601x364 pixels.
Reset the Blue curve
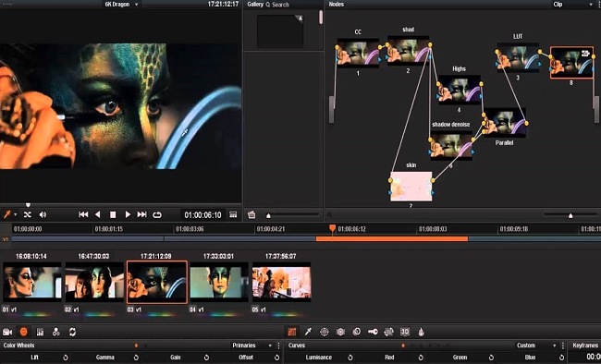[x=561, y=358]
